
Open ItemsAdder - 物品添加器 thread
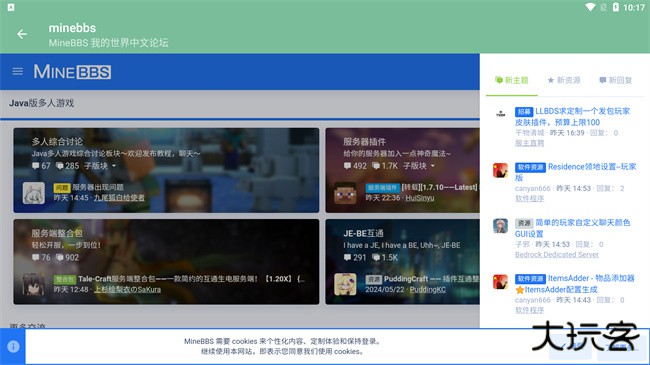coord(575,284)
